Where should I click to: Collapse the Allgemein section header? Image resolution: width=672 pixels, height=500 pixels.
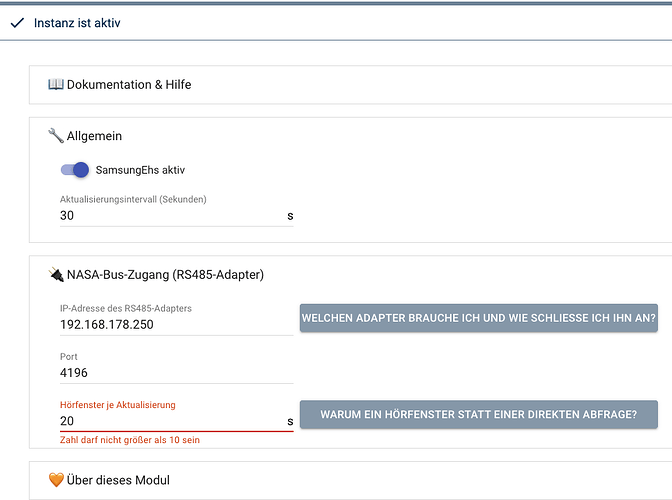point(350,136)
